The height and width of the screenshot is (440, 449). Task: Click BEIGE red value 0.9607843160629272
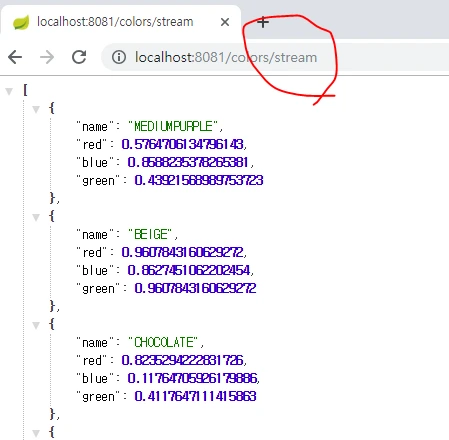[182, 252]
